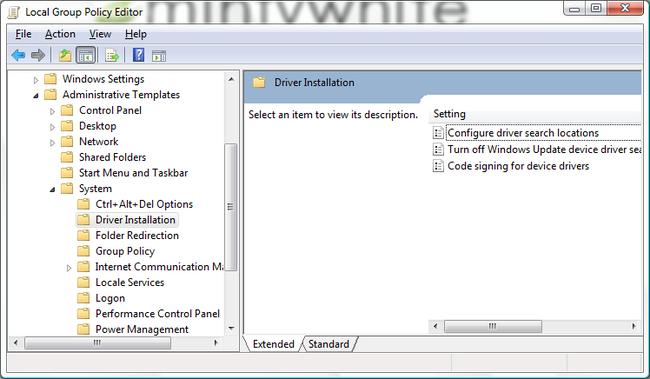This screenshot has height=379, width=650.
Task: Click the Windows Settings folder icon
Action: (51, 79)
